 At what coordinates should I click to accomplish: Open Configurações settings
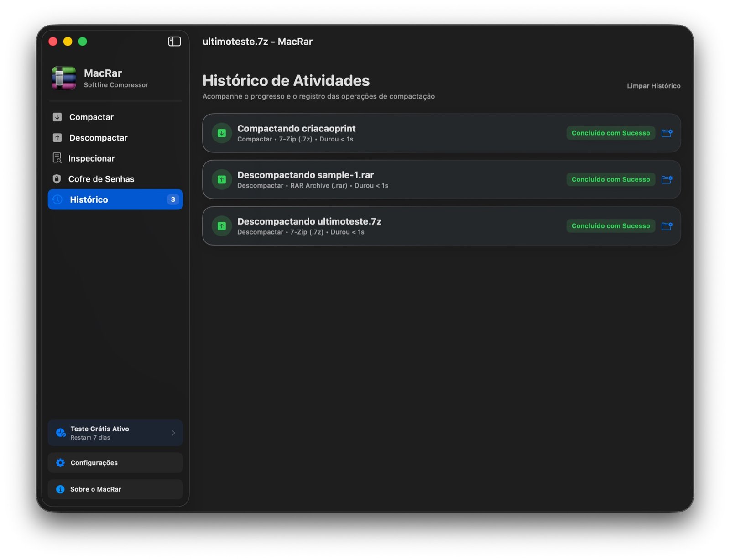tap(115, 463)
